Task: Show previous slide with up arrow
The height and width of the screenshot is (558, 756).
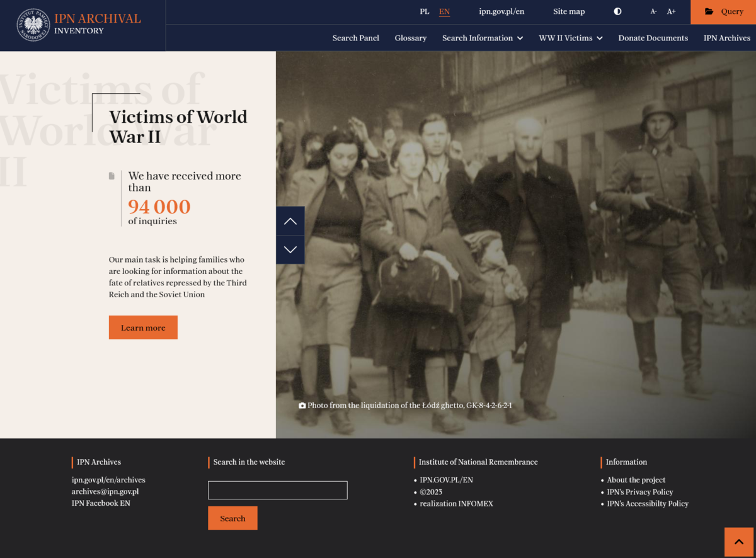Action: coord(290,221)
